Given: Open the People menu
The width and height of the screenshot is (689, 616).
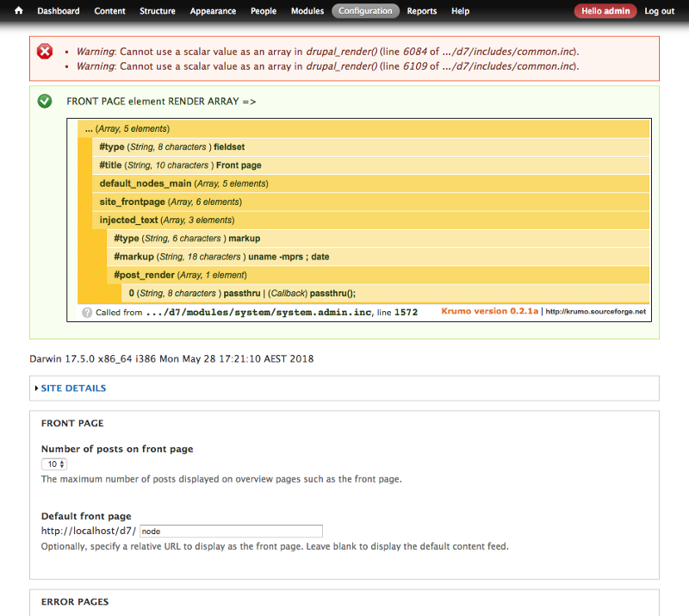Looking at the screenshot, I should pos(264,11).
